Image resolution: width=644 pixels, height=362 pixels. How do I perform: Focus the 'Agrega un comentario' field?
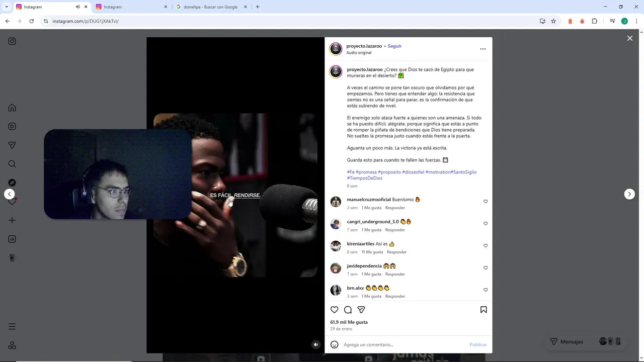(403, 344)
